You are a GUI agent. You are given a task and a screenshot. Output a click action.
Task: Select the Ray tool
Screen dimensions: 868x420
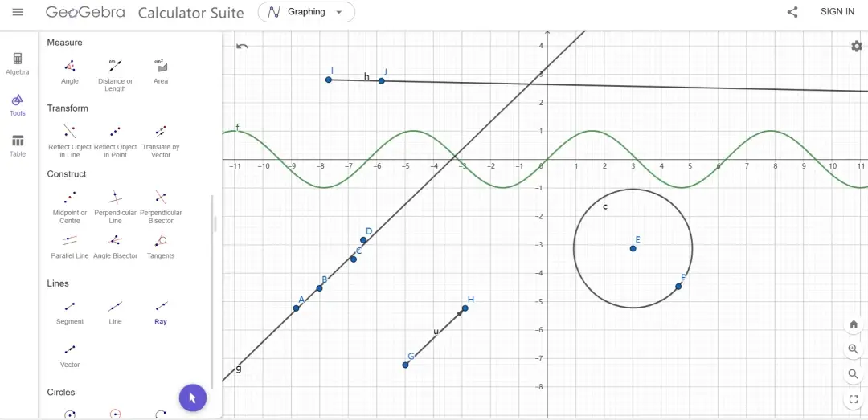[x=161, y=312]
